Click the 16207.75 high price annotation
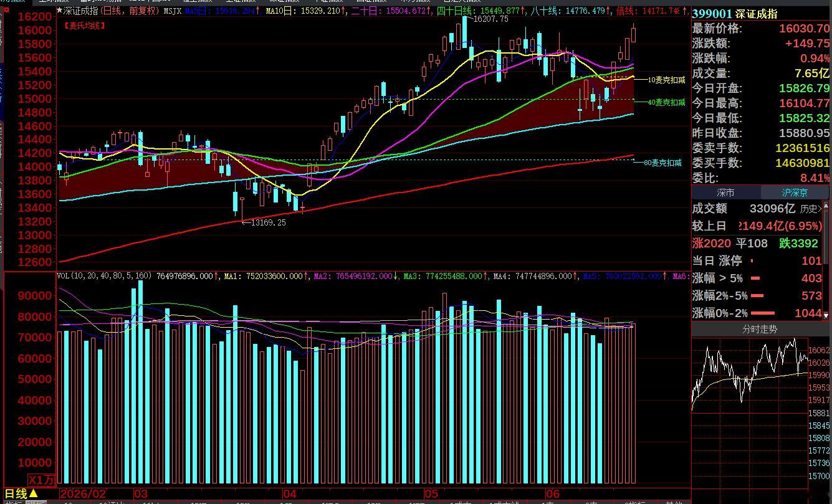 491,19
